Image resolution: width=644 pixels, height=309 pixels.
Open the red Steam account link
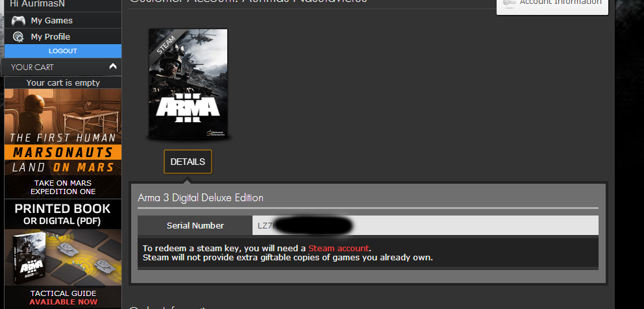(338, 248)
